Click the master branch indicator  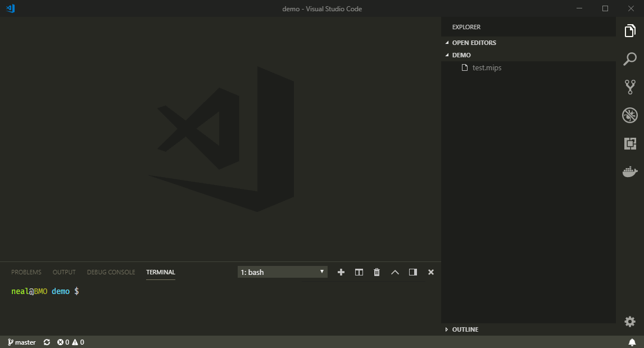(22, 342)
